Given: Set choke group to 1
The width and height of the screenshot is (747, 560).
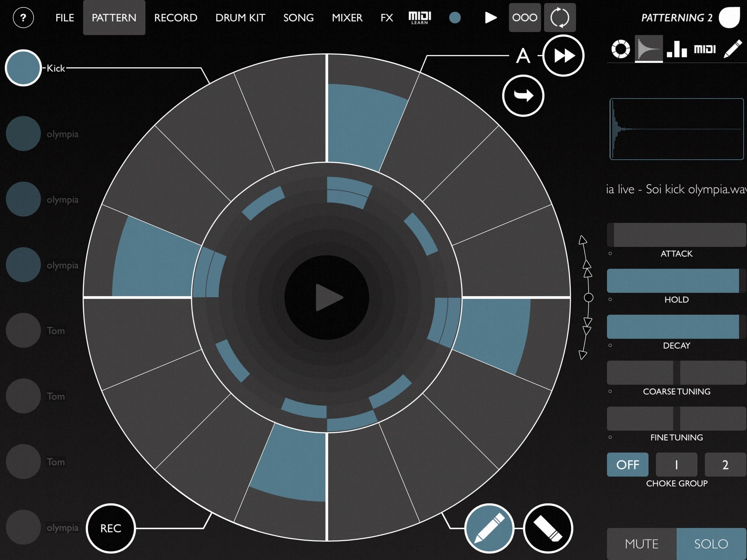Looking at the screenshot, I should (676, 465).
